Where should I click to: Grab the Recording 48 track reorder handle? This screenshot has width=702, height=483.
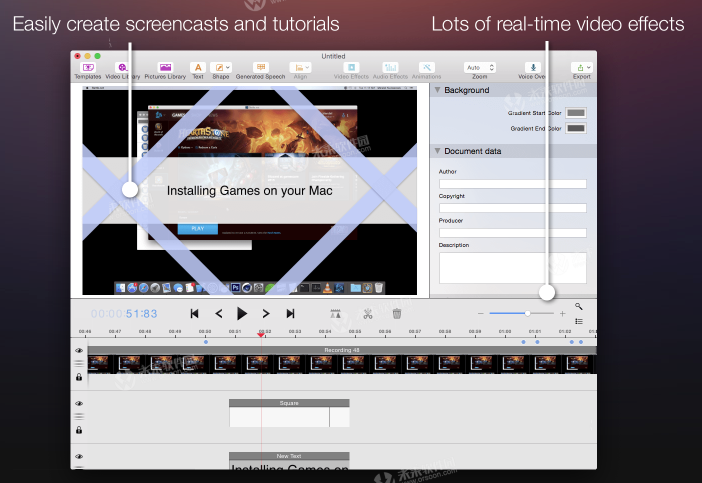pos(79,363)
